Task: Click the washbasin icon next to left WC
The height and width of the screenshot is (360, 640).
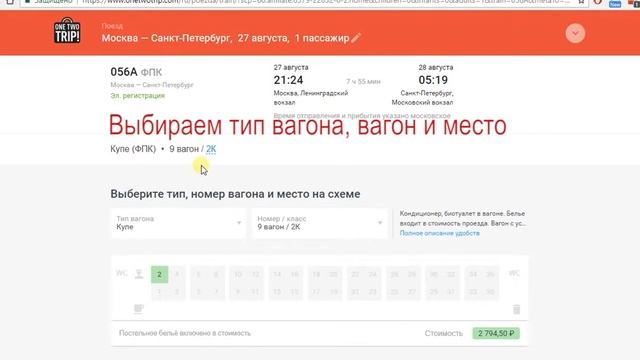Action: coord(139,273)
